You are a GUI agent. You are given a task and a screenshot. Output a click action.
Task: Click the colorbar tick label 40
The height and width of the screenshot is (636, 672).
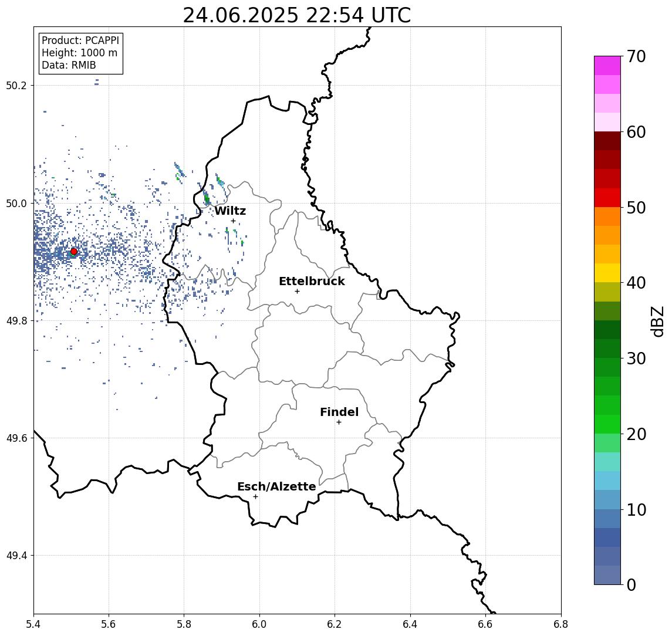tap(636, 283)
